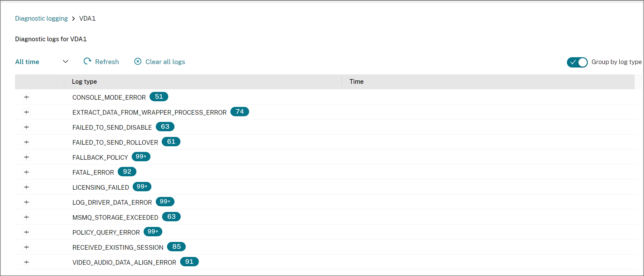Expand the POLICY_QUERY_ERROR row
The image size is (644, 276).
coord(27,232)
